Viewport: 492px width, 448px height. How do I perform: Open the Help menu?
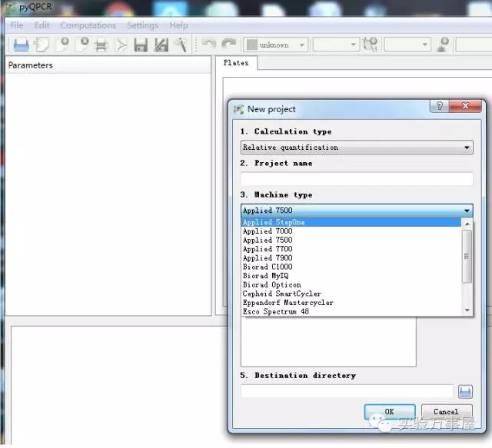(x=179, y=25)
